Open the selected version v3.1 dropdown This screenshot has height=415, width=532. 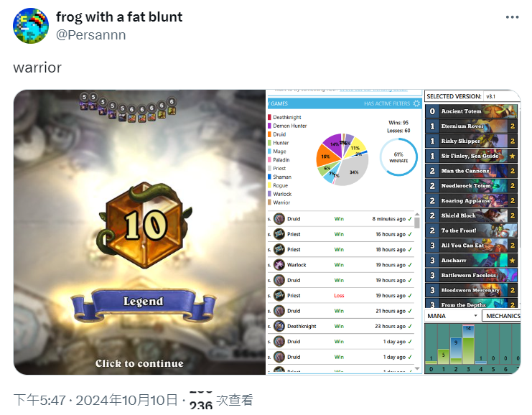point(501,96)
